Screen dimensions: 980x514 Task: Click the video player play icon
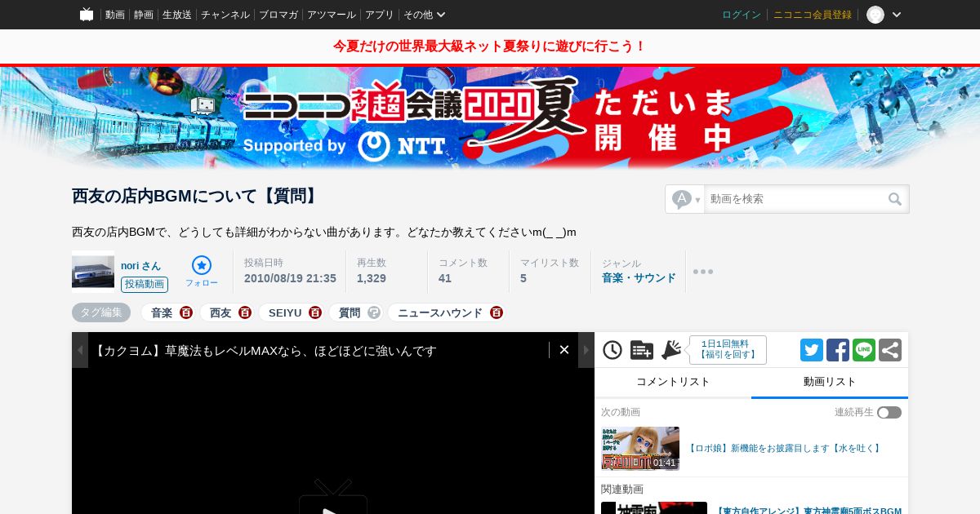click(x=333, y=498)
